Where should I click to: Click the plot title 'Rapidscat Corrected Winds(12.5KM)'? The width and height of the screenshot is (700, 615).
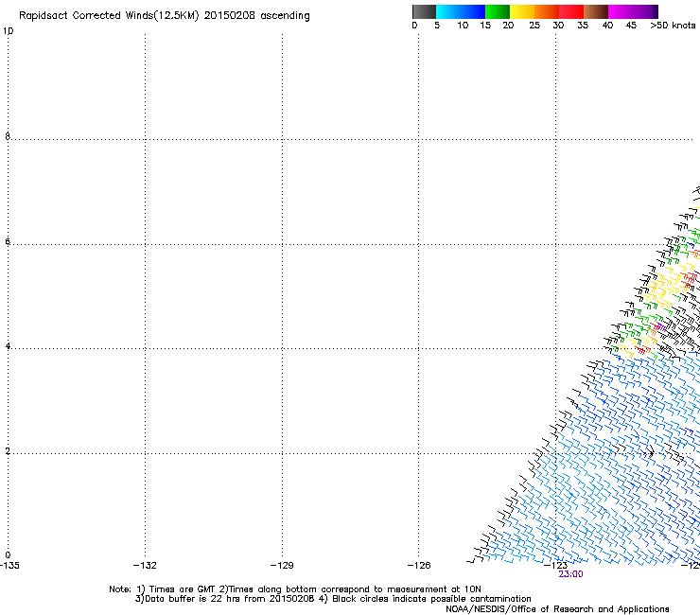(x=109, y=16)
